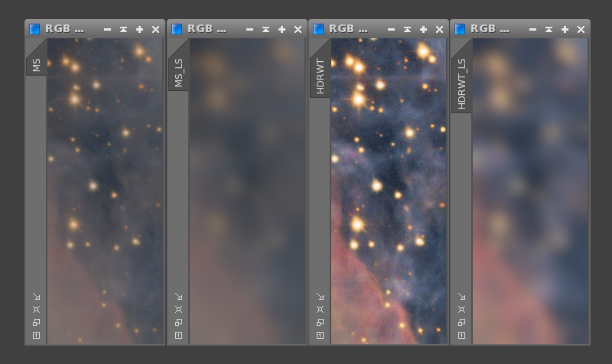Select the HDRWT_LS view tab
The image size is (612, 364).
coord(461,81)
